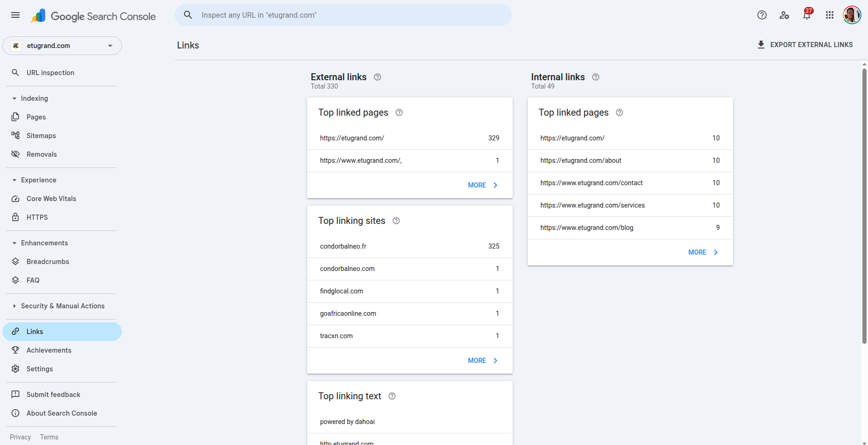Open the Google apps grid
This screenshot has height=445, width=868.
tap(829, 15)
